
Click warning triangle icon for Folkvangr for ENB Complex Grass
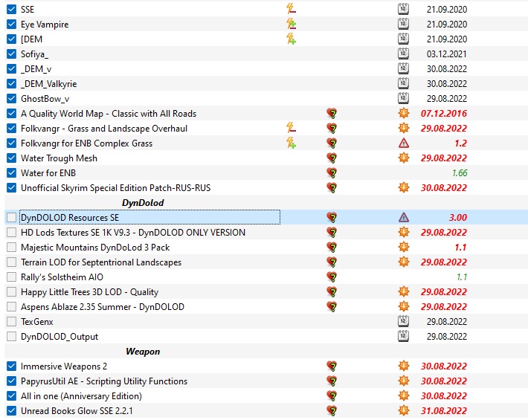tap(404, 143)
